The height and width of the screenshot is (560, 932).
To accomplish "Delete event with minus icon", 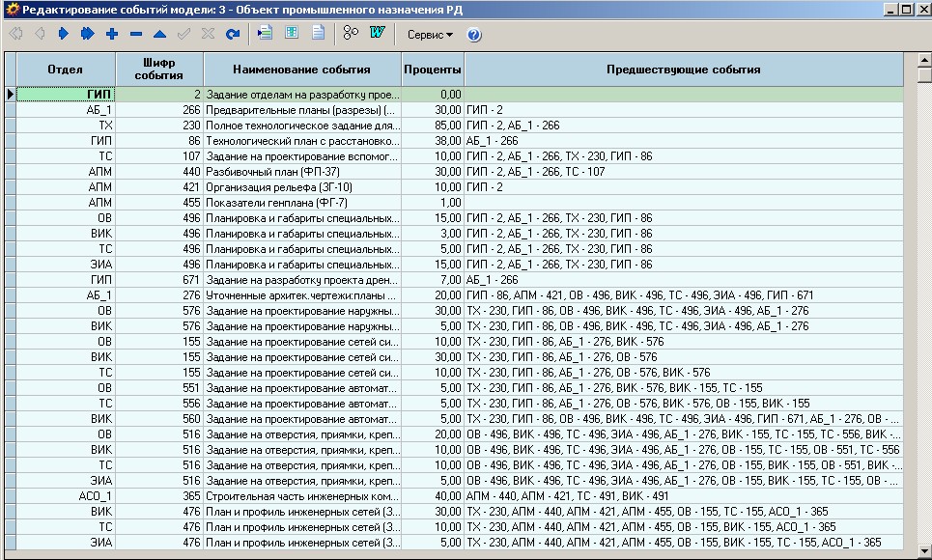I will [x=136, y=34].
